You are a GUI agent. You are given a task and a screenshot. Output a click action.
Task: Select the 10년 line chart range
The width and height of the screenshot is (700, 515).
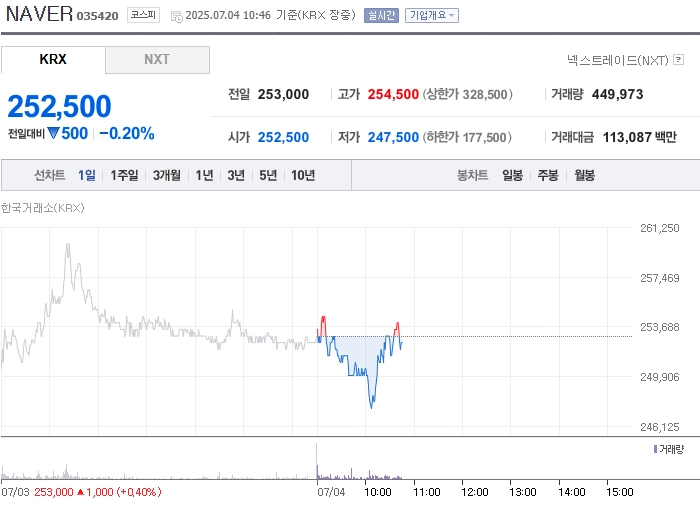303,175
